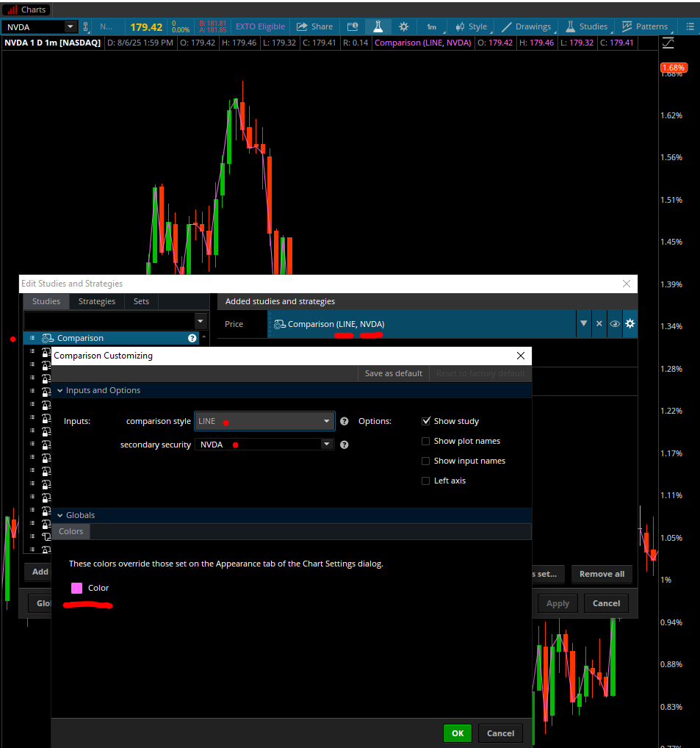Open the secondary security dropdown arrow
This screenshot has width=700, height=748.
[x=327, y=444]
